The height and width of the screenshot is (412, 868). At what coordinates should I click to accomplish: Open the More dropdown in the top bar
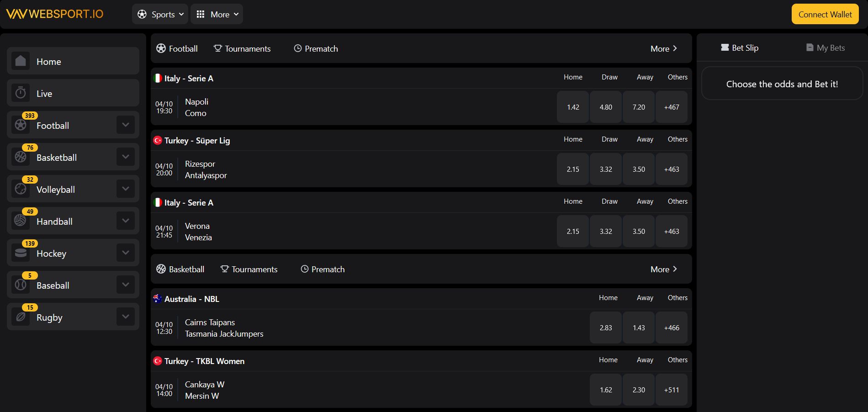217,14
